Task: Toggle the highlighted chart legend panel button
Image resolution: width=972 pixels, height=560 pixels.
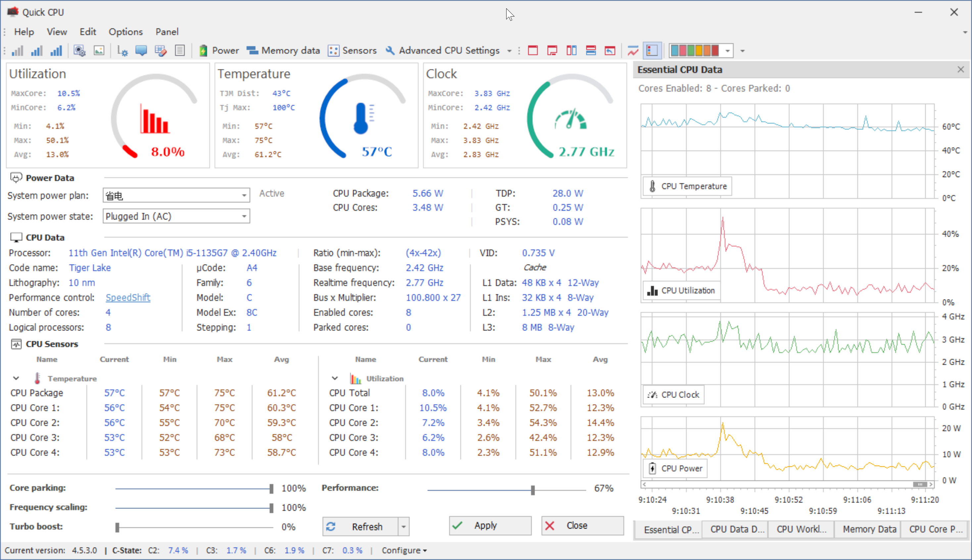Action: coord(653,50)
